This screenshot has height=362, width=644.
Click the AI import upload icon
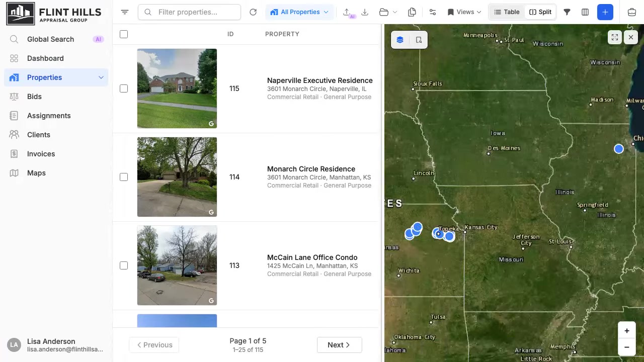(x=348, y=13)
